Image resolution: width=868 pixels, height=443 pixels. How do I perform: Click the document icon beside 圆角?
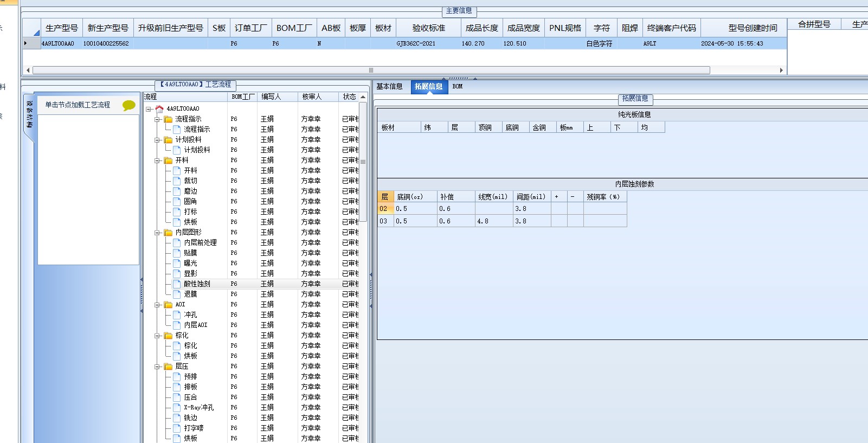pos(177,201)
